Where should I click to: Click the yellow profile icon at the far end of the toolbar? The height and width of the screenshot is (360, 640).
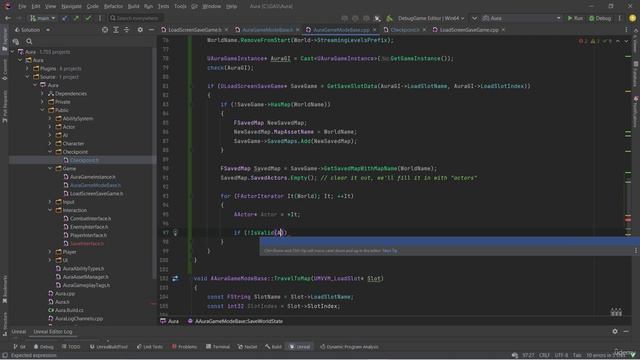pos(633,18)
